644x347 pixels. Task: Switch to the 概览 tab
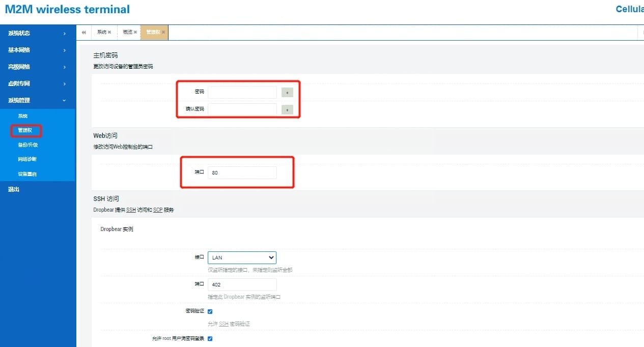pyautogui.click(x=127, y=32)
